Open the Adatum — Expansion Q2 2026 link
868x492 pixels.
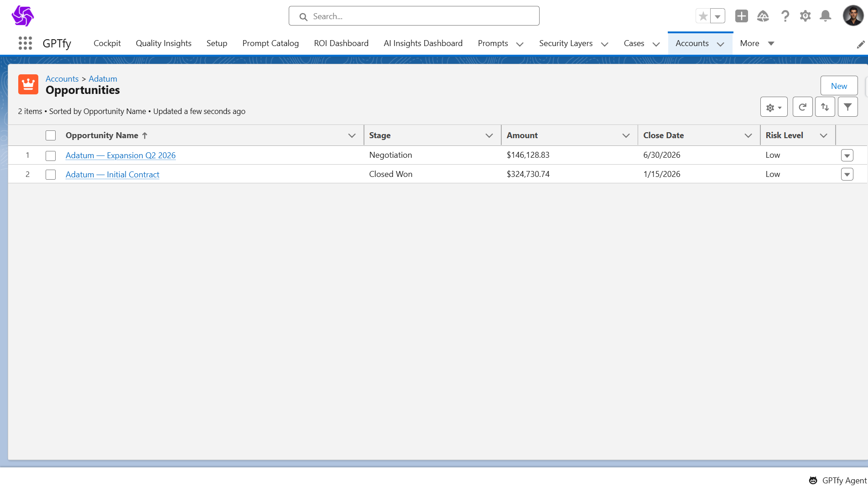(x=120, y=155)
